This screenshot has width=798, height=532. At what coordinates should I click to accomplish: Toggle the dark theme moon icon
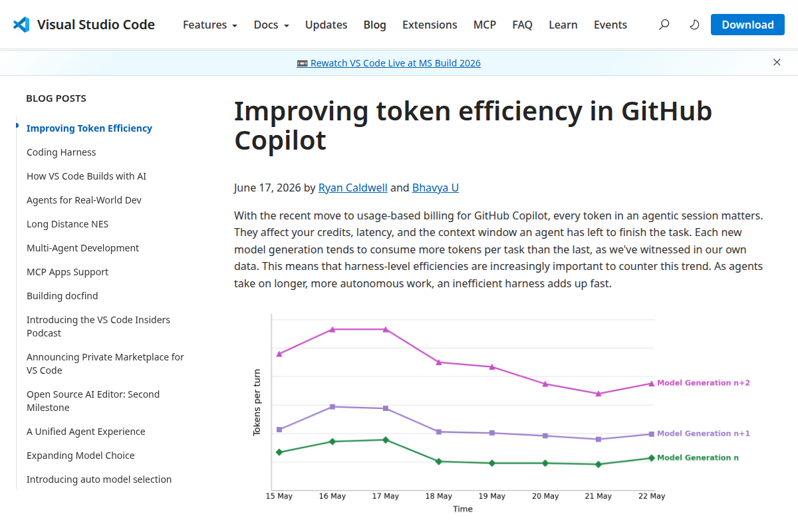694,25
